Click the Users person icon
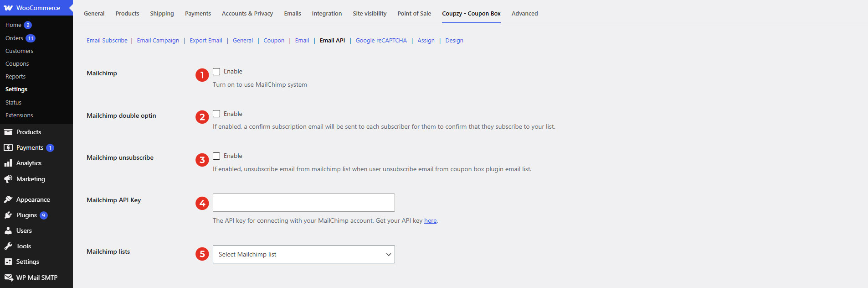This screenshot has width=868, height=288. 8,230
